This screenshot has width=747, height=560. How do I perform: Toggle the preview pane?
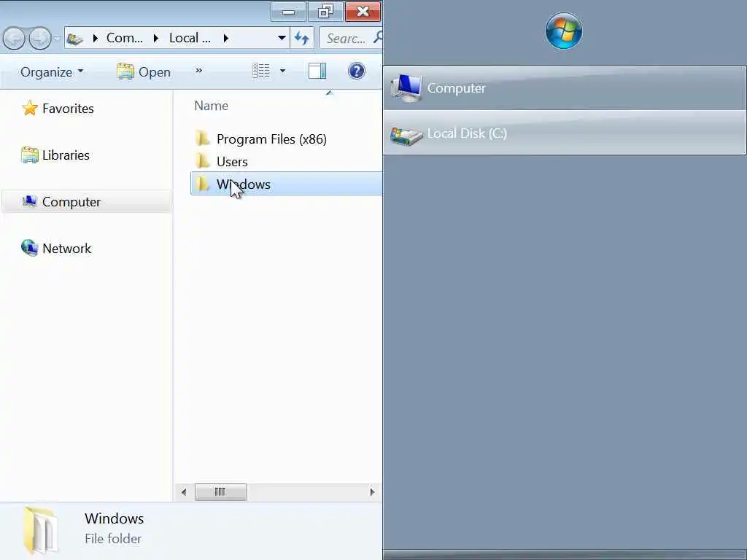pyautogui.click(x=317, y=71)
